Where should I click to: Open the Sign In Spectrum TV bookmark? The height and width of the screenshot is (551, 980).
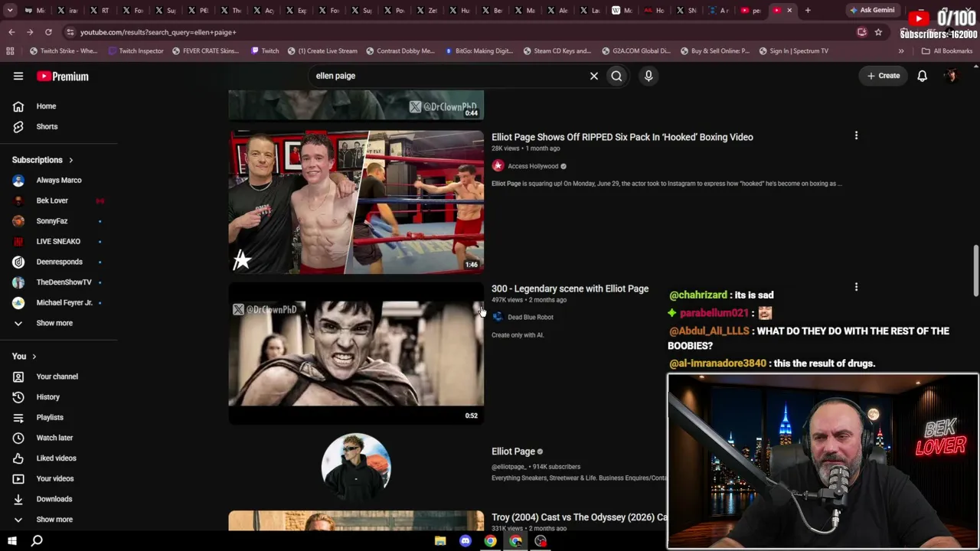(x=794, y=51)
